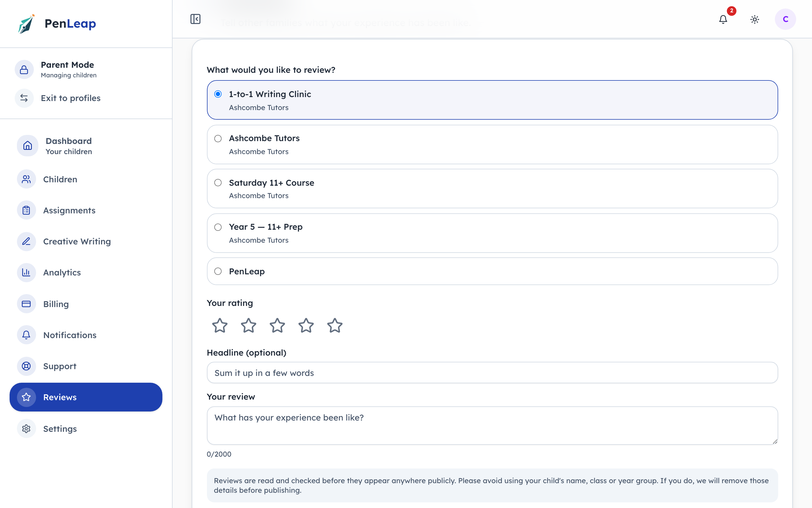This screenshot has height=508, width=812.
Task: Rate one star
Action: pos(220,325)
